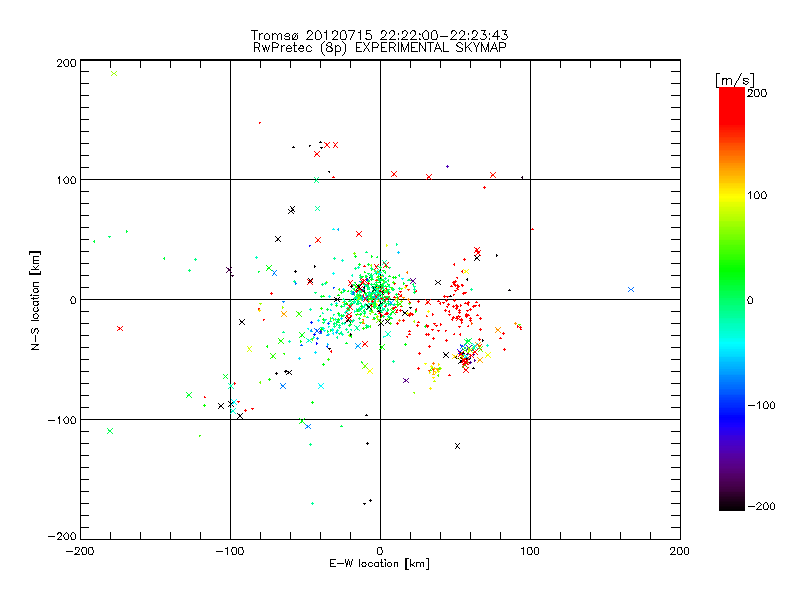The height and width of the screenshot is (600, 800).
Task: Click the yellow 100 m/s band on colorbar
Action: pyautogui.click(x=732, y=195)
